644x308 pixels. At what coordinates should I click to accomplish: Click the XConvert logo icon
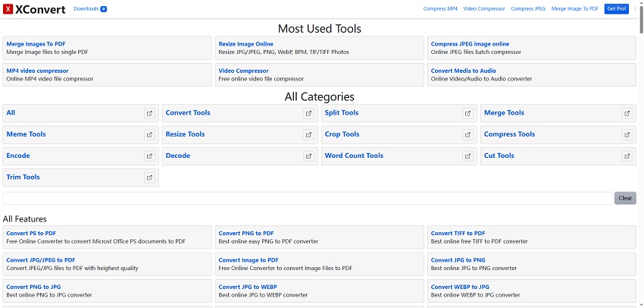(8, 9)
